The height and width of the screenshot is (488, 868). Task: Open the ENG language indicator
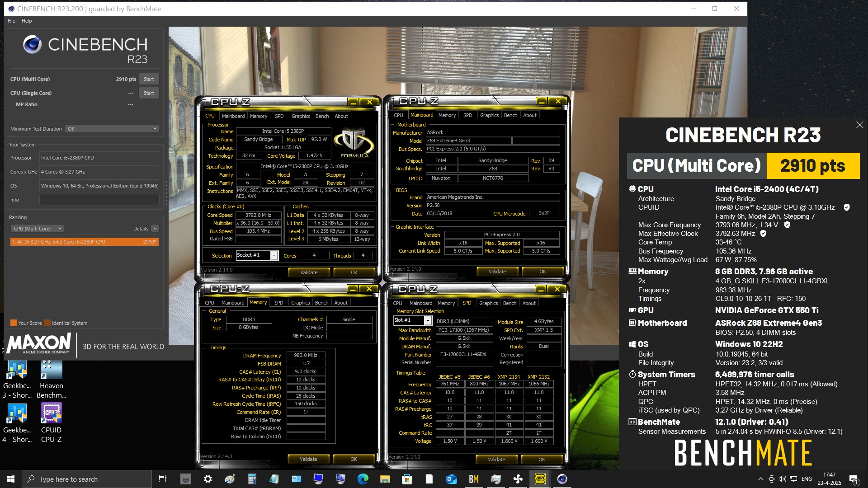pyautogui.click(x=807, y=479)
